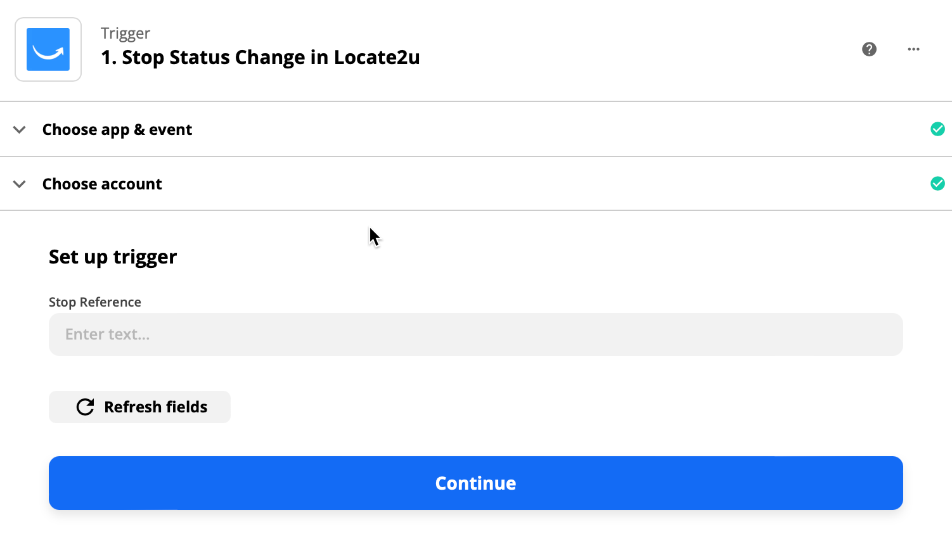
Task: Focus the Stop Reference text input
Action: tap(476, 334)
